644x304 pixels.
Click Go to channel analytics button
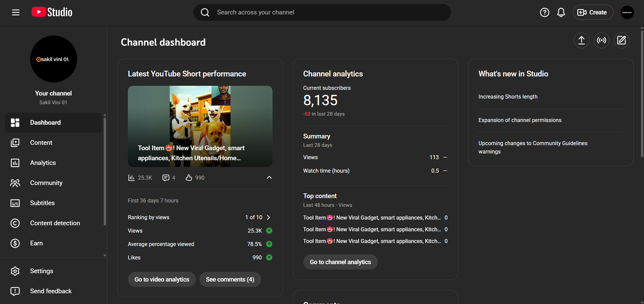pyautogui.click(x=340, y=262)
